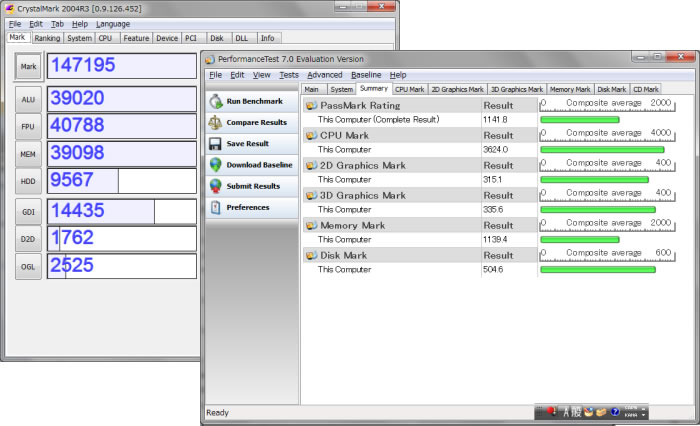700x426 pixels.
Task: Click the Mark button in CrystalMark
Action: coord(28,67)
